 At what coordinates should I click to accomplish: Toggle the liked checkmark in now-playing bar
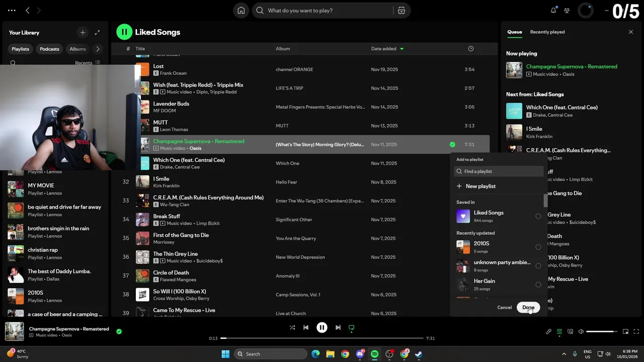pyautogui.click(x=119, y=331)
